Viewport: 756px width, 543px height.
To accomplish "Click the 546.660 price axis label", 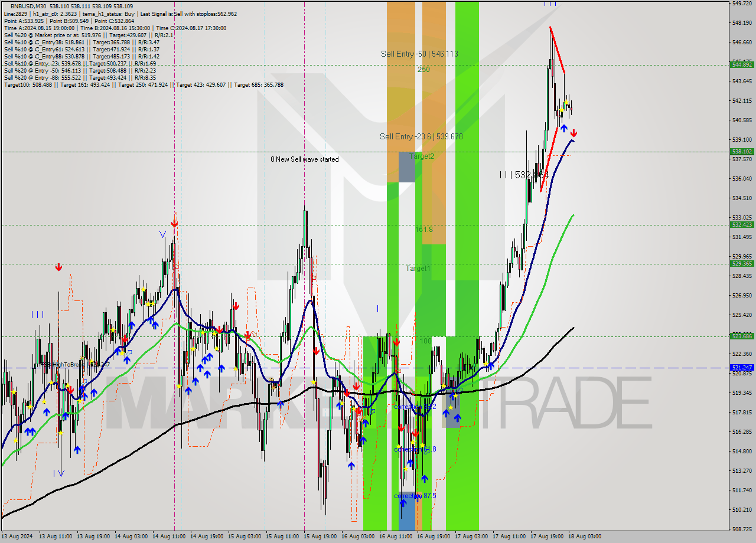I will [742, 42].
